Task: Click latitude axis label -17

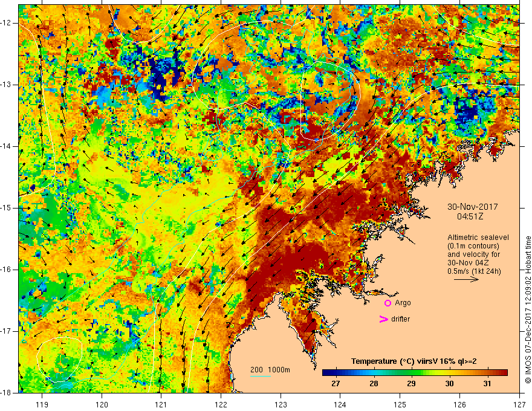Action: click(x=6, y=331)
